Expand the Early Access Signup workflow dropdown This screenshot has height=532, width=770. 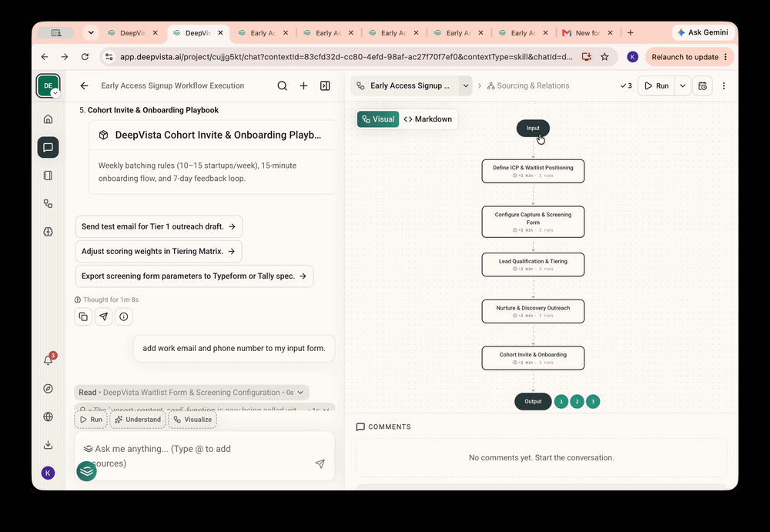466,86
